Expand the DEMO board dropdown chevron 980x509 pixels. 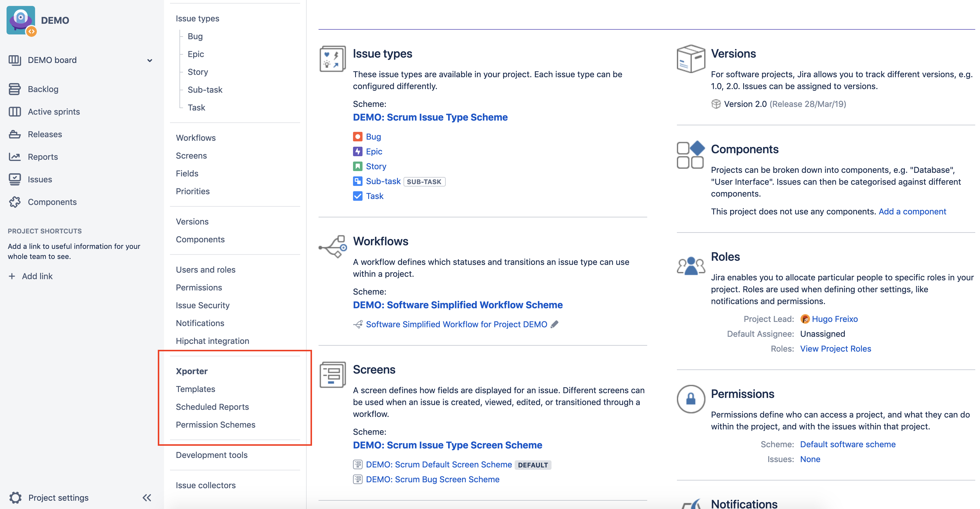coord(149,61)
